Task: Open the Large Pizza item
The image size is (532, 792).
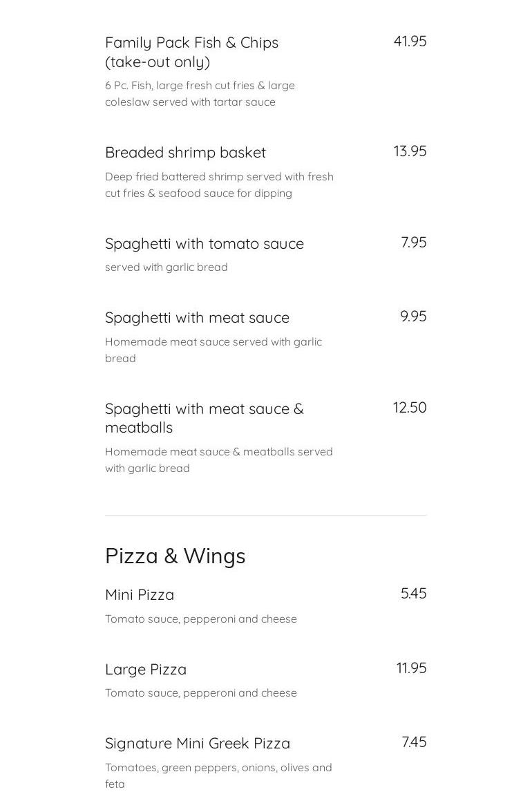Action: (146, 670)
